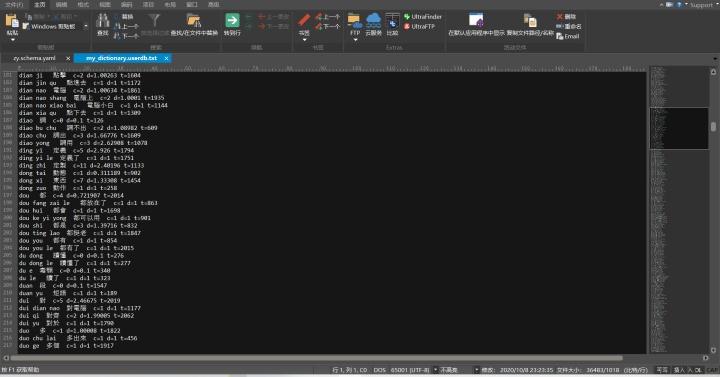Viewport: 720px width, 377px height.
Task: Click Find Next (下一个) in search group
Action: (x=126, y=35)
